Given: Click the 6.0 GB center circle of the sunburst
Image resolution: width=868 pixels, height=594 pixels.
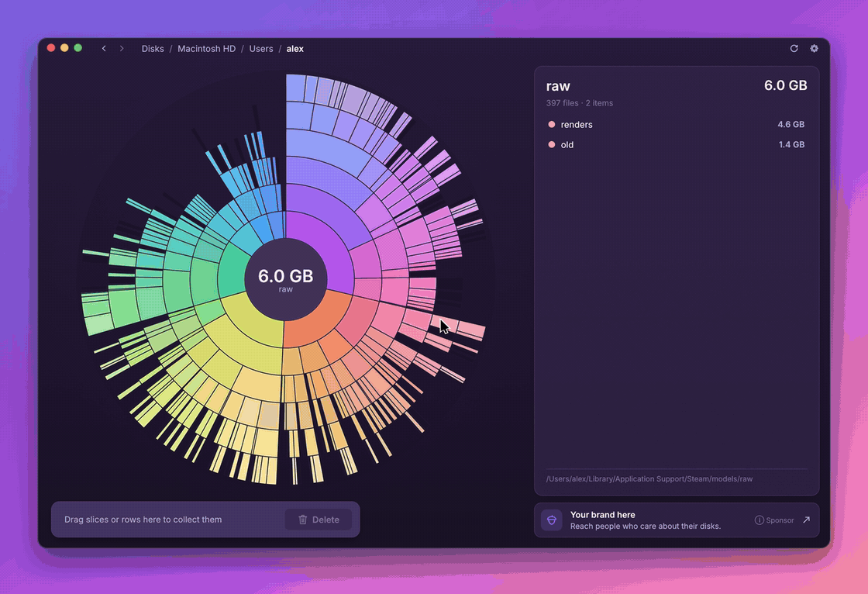Looking at the screenshot, I should coord(286,280).
